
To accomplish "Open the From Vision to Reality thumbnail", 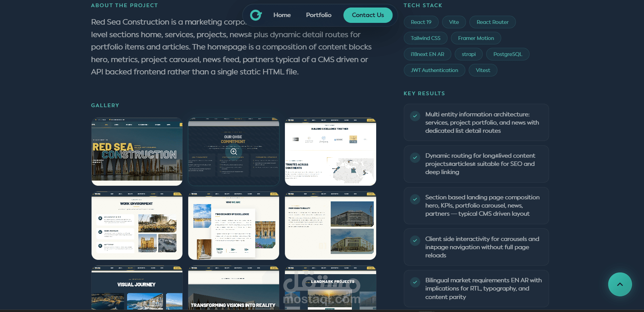I will [330, 226].
